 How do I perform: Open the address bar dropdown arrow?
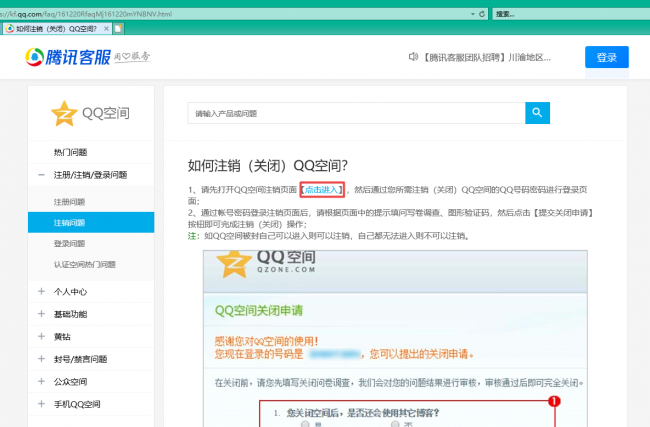[473, 14]
